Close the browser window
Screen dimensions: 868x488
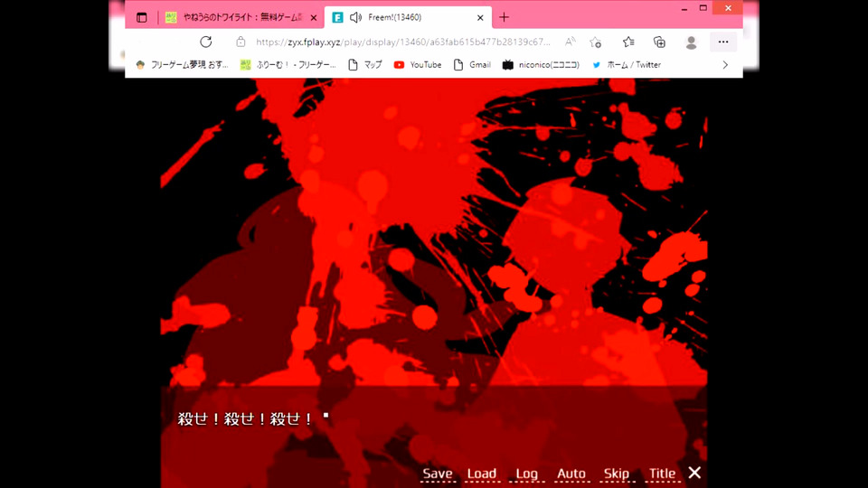point(728,8)
